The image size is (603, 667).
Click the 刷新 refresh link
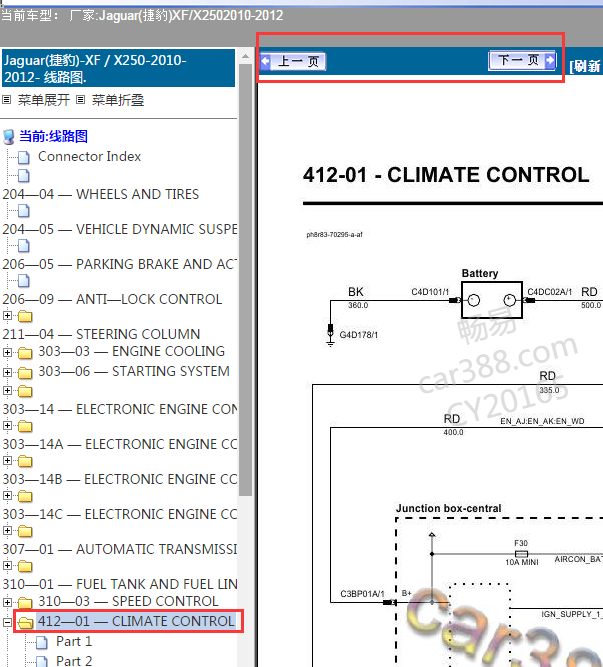click(x=586, y=66)
